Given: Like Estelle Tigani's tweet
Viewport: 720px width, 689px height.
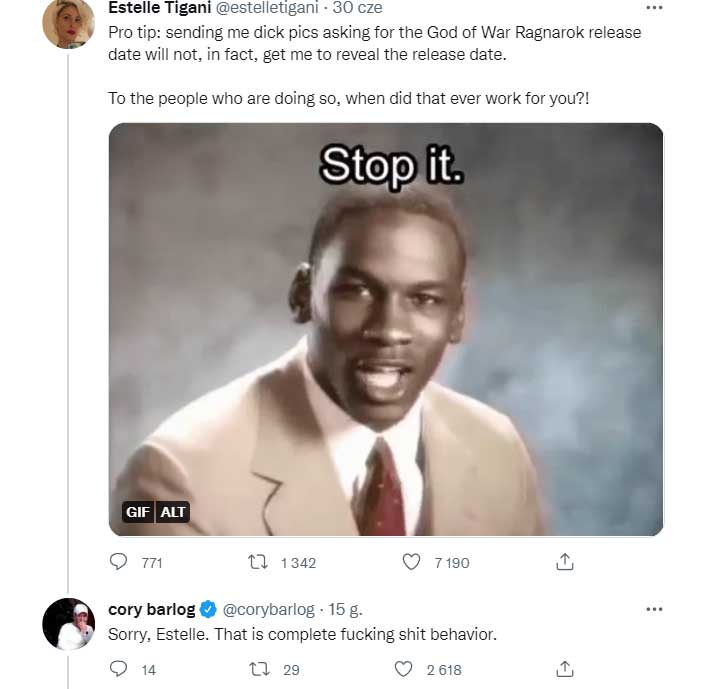Looking at the screenshot, I should pyautogui.click(x=411, y=562).
